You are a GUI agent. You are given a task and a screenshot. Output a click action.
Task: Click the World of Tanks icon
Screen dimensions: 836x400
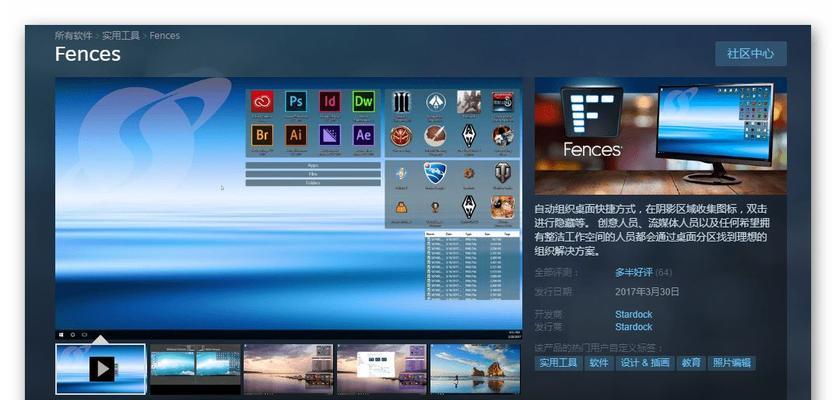click(502, 173)
